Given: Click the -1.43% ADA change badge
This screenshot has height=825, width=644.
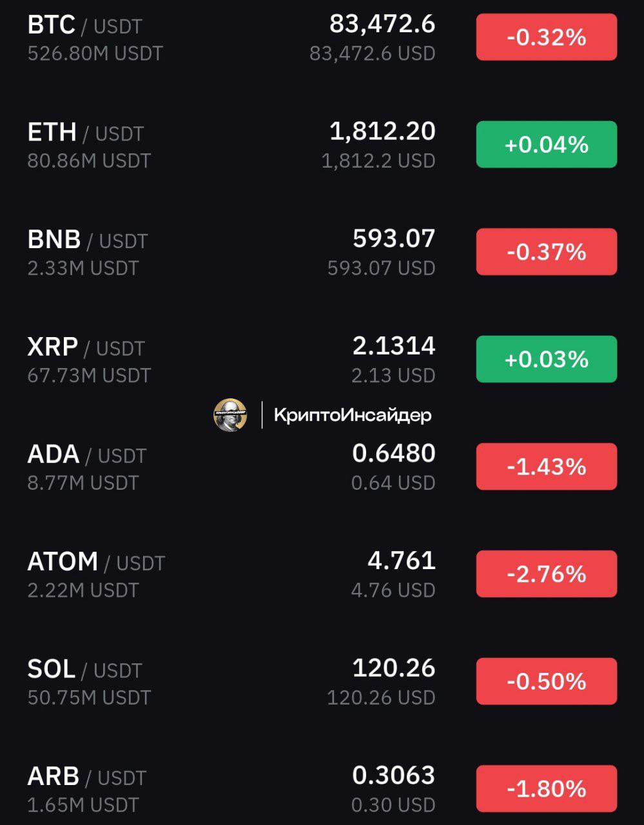Looking at the screenshot, I should click(547, 467).
